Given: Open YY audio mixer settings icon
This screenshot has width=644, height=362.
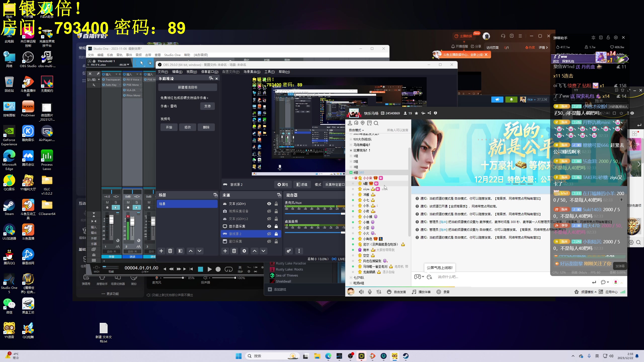Looking at the screenshot, I should tap(379, 292).
